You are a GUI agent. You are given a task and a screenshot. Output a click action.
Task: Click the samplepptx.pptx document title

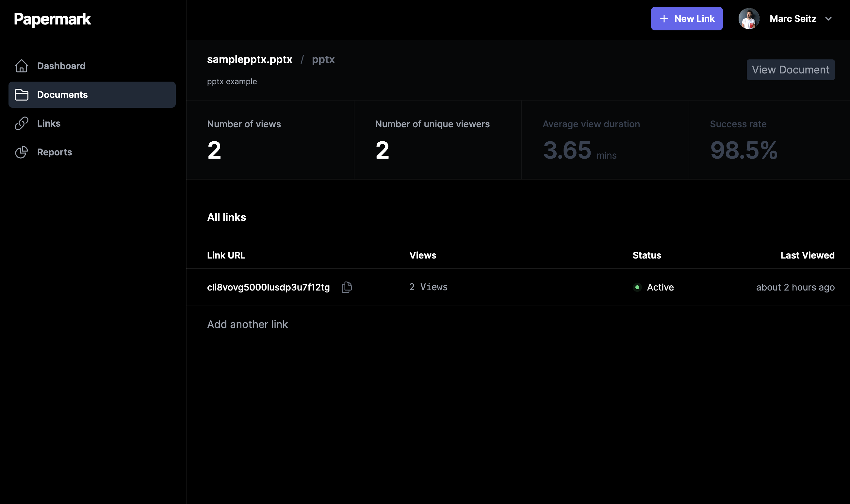(x=250, y=59)
